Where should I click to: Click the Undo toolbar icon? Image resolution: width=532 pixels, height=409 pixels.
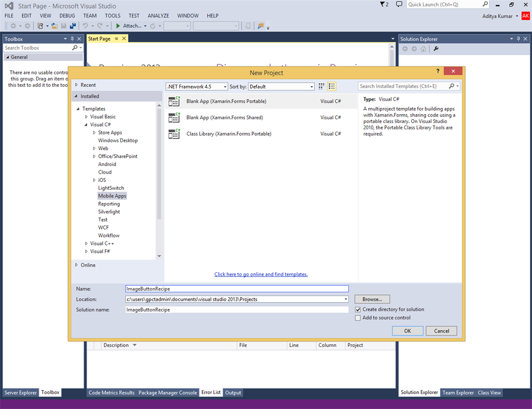pos(85,26)
